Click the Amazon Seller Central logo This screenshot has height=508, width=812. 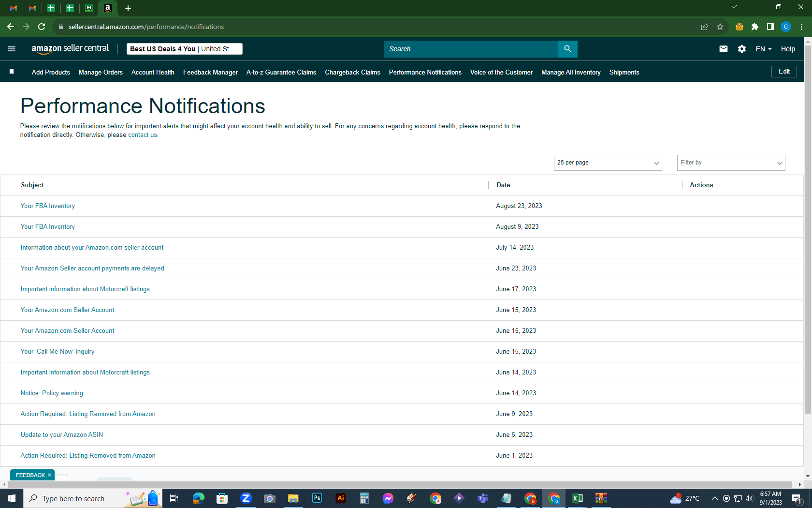tap(70, 49)
